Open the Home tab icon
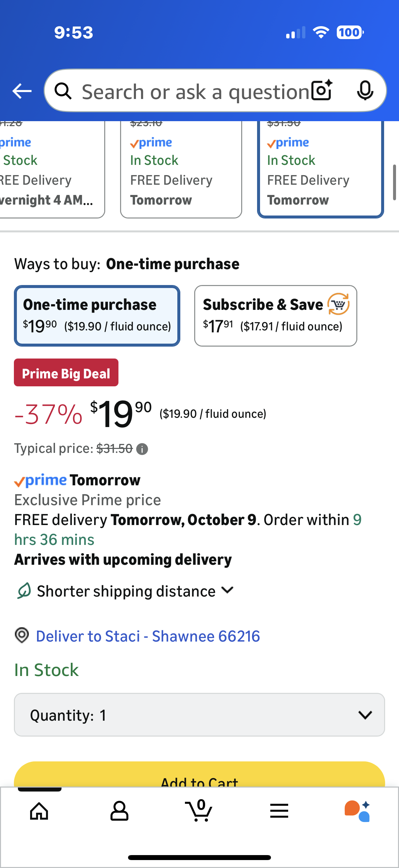The image size is (399, 868). pos(39,811)
